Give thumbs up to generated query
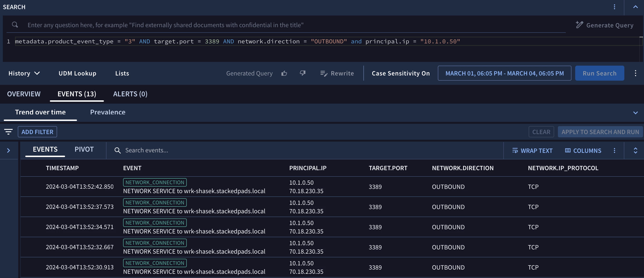This screenshot has height=278, width=644. click(x=284, y=73)
